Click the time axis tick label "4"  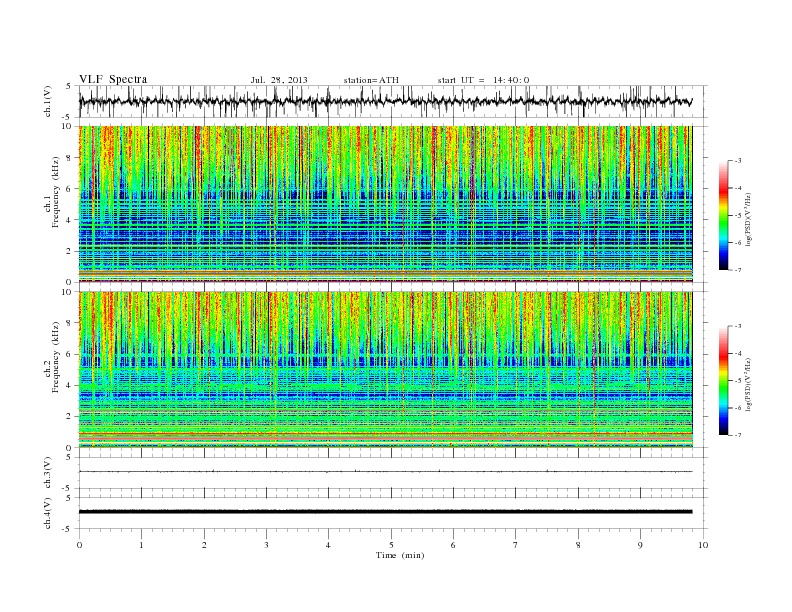(328, 545)
